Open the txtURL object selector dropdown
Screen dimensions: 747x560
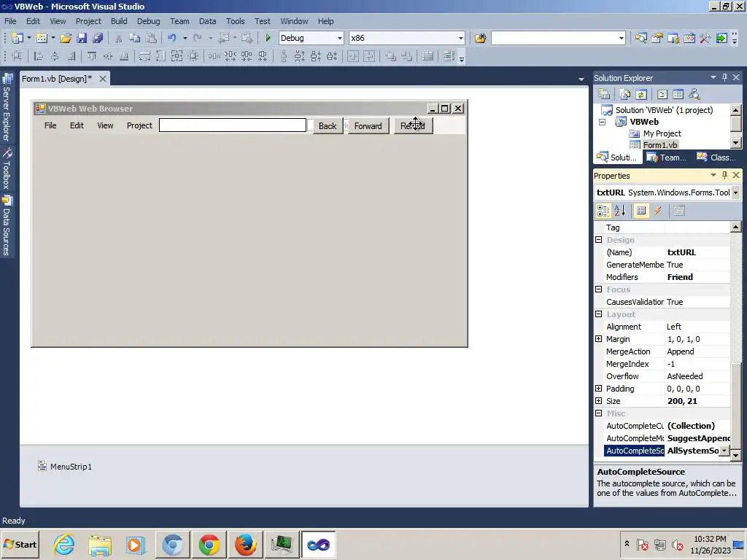click(735, 192)
